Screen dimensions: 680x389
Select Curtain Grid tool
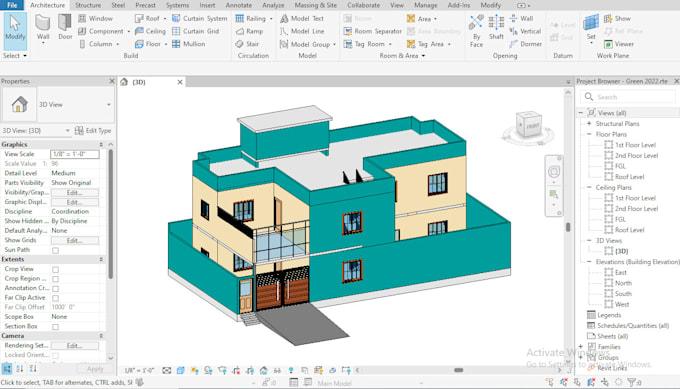pyautogui.click(x=196, y=31)
